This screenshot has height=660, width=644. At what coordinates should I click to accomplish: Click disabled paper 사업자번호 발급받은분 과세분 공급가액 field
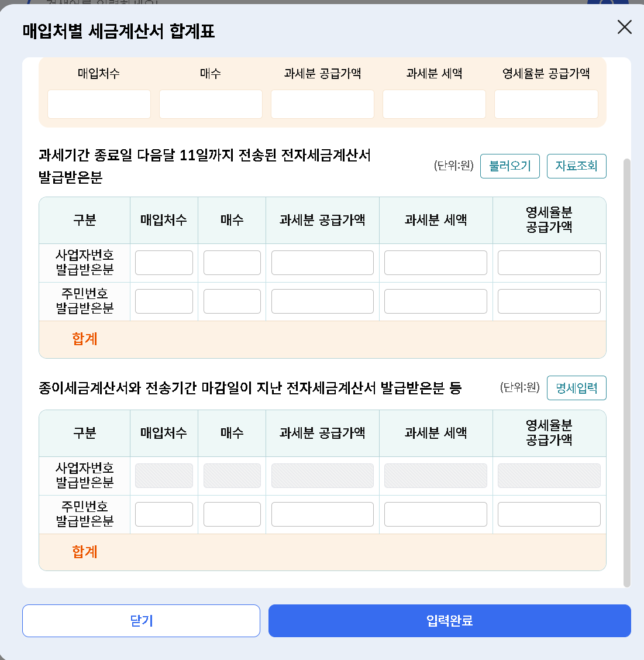[322, 476]
